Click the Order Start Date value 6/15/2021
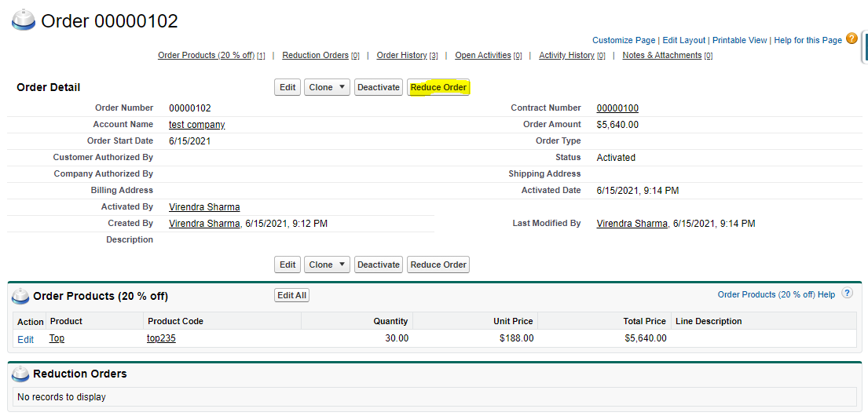 (190, 141)
